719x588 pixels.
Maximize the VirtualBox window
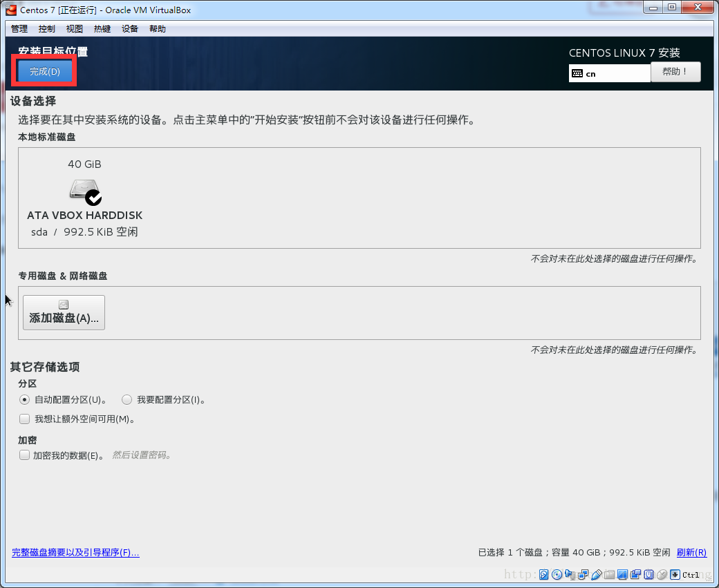point(672,8)
